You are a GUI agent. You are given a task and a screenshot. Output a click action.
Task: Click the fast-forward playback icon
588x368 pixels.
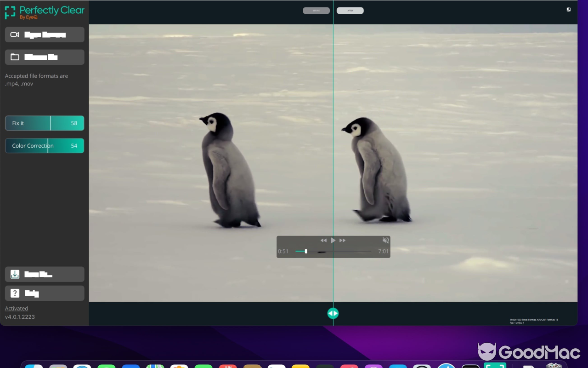pos(343,240)
